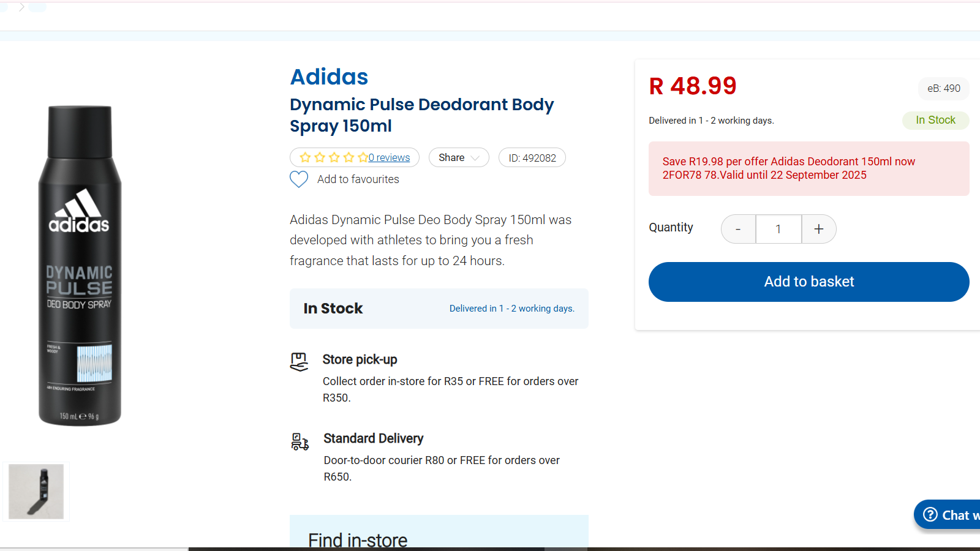980x551 pixels.
Task: Click the fifth rating star
Action: [x=363, y=157]
